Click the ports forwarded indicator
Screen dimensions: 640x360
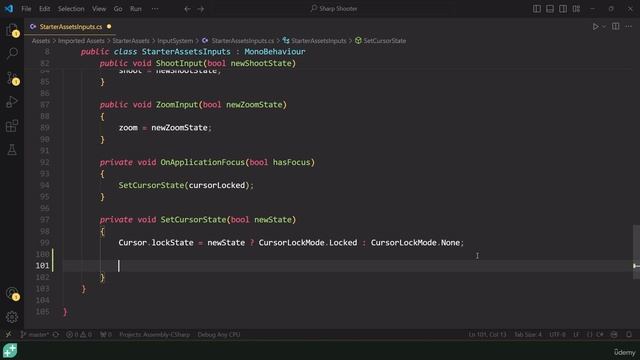click(106, 335)
